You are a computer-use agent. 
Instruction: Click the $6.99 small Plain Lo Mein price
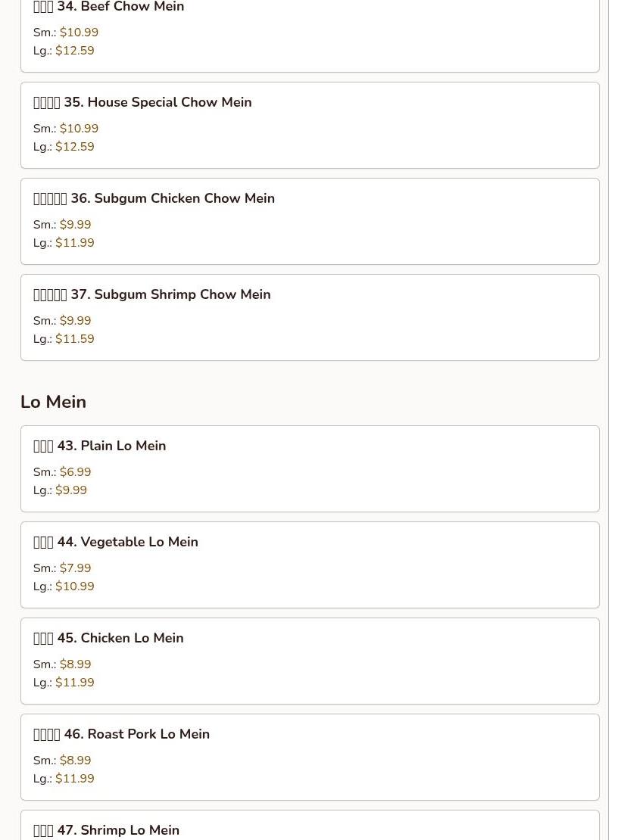click(x=75, y=472)
